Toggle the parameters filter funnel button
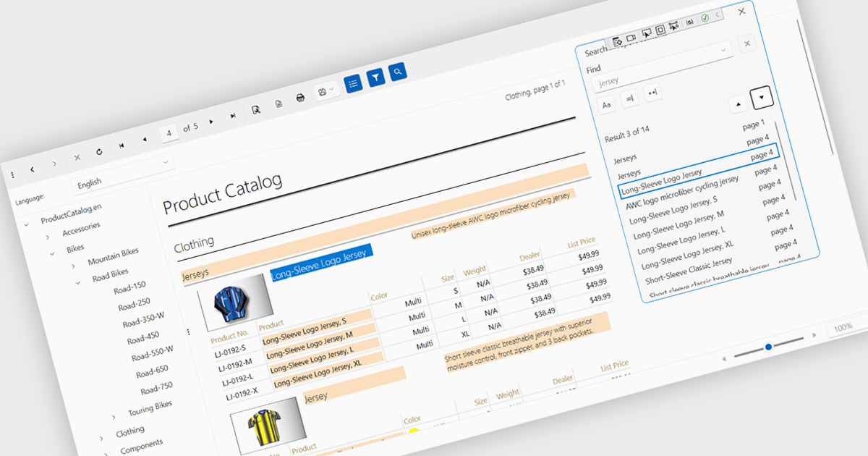This screenshot has width=868, height=456. [x=375, y=77]
